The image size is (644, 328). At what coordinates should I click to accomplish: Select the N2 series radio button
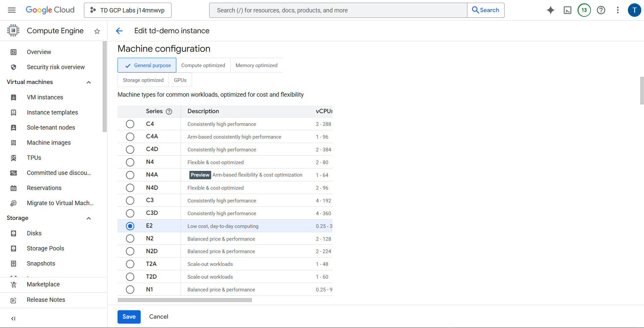[x=130, y=239]
